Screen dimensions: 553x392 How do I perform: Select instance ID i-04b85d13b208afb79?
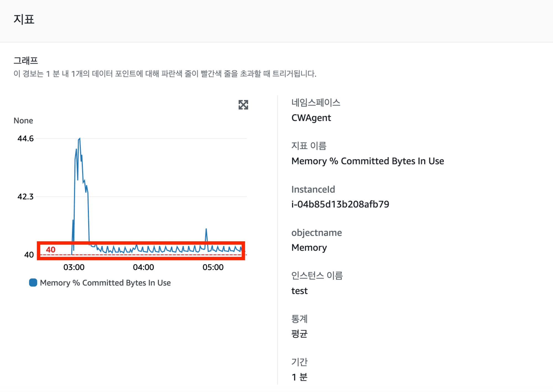340,204
